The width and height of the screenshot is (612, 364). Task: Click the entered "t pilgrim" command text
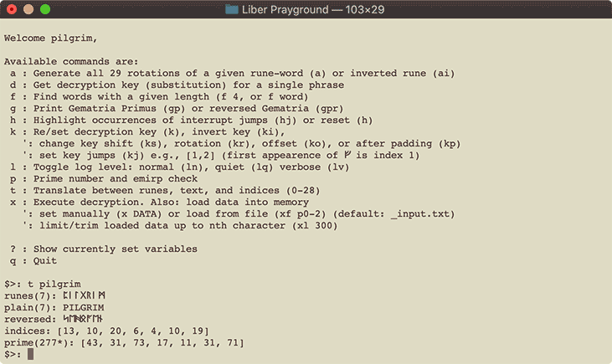point(55,284)
